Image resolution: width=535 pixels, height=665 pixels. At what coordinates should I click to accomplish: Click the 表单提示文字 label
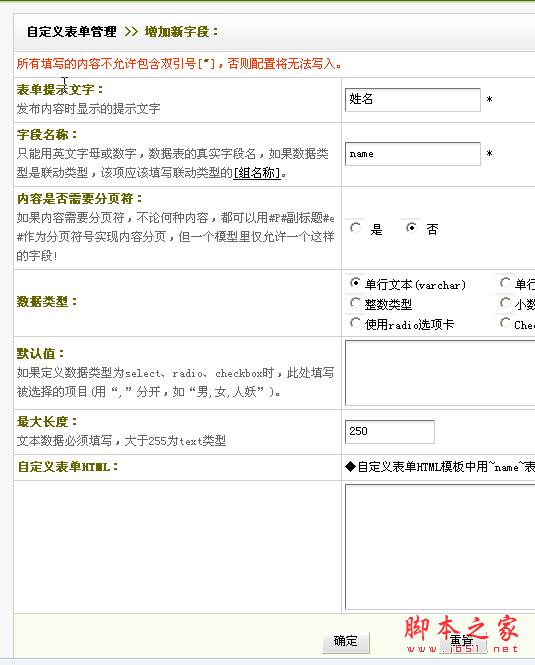60,89
